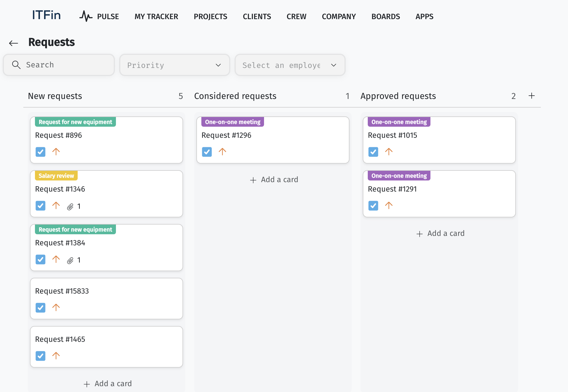
Task: Add a card to New requests
Action: tap(108, 384)
